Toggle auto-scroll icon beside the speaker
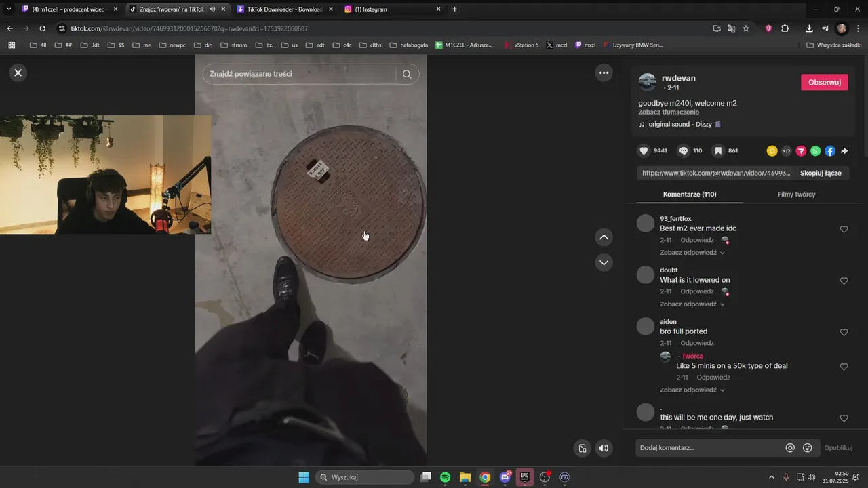 point(582,448)
